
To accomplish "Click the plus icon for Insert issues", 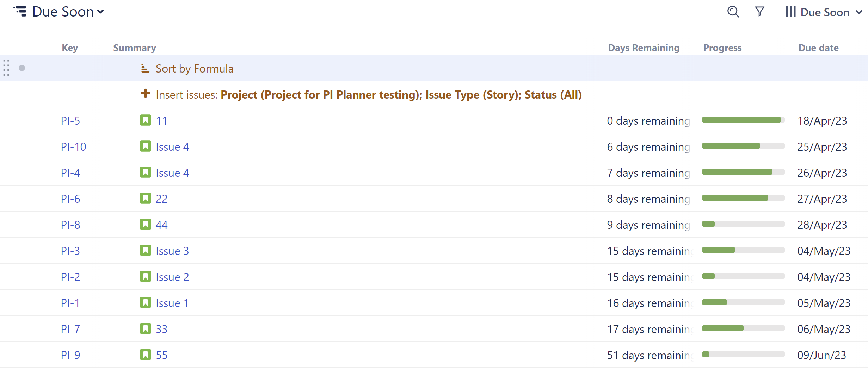I will [x=145, y=94].
